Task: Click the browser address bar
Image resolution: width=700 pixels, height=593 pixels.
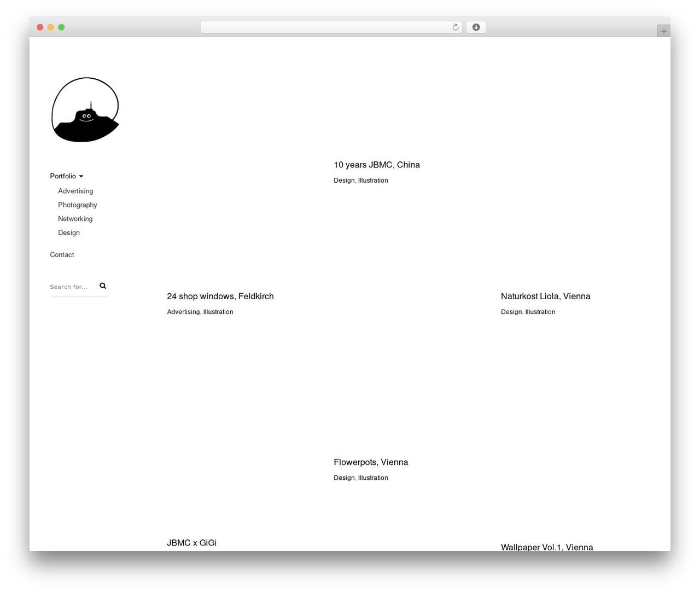Action: 331,27
